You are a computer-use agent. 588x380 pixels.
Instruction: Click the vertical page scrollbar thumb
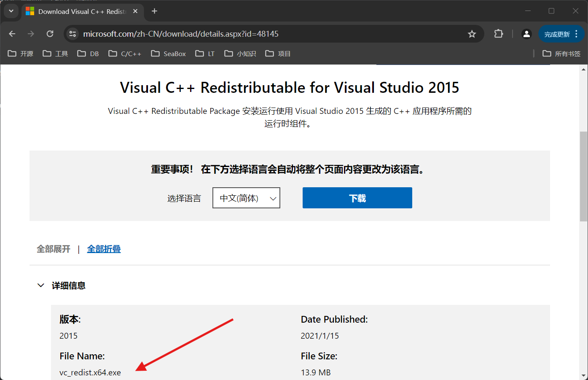(583, 176)
